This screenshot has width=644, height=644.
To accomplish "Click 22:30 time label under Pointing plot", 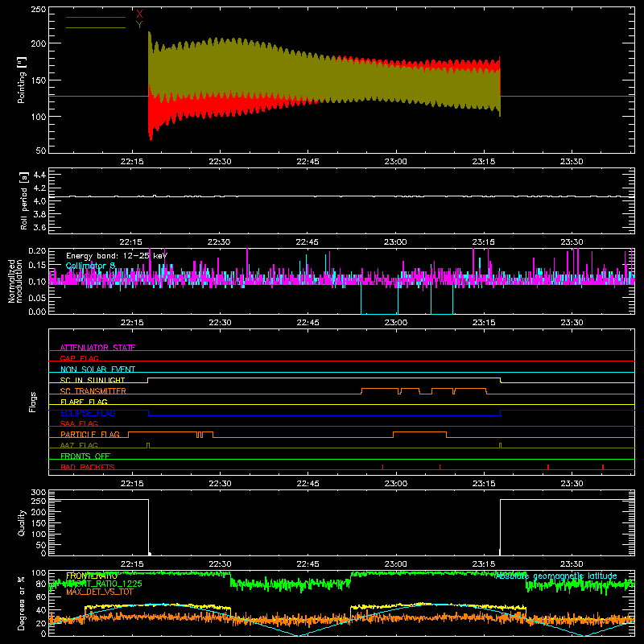I will point(220,162).
